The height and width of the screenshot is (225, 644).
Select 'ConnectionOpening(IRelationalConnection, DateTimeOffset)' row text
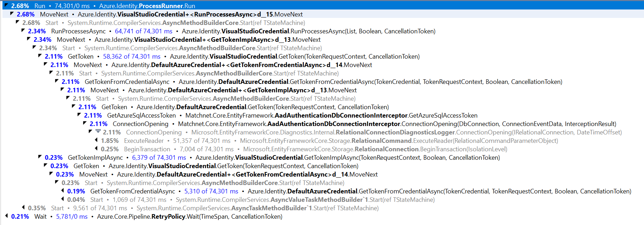pos(539,132)
